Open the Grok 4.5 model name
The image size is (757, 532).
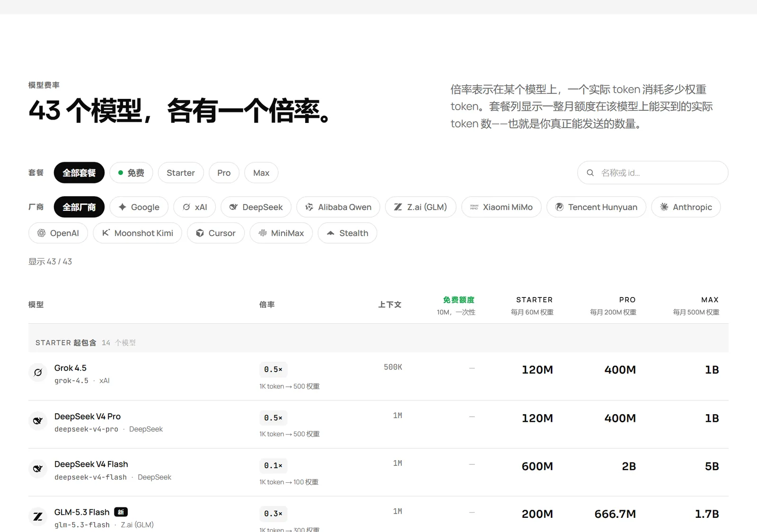70,368
